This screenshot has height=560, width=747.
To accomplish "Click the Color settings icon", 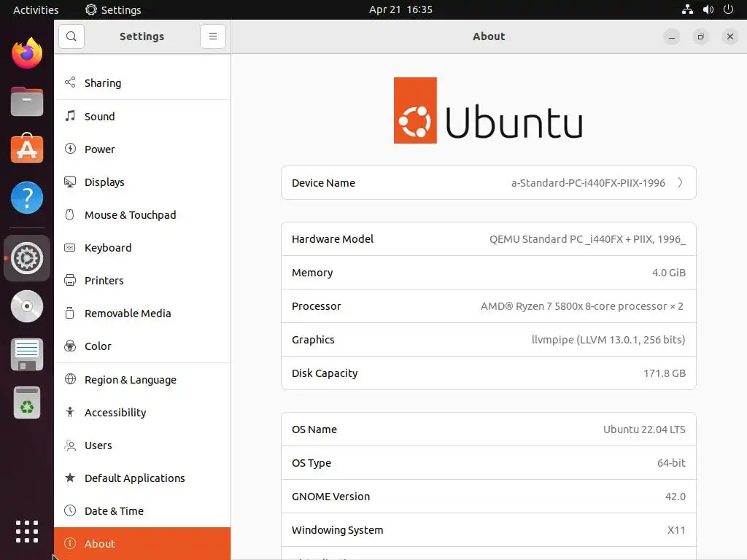I will coord(70,346).
